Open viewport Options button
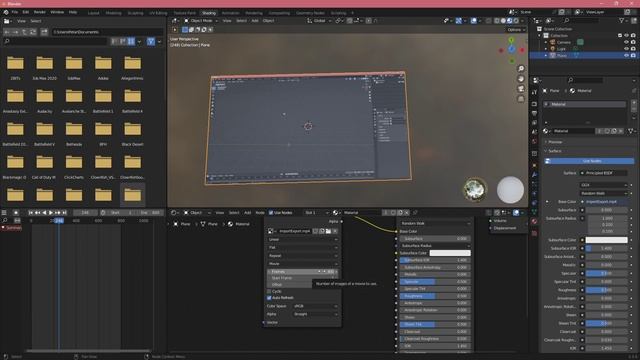Image resolution: width=640 pixels, height=360 pixels. pos(515,30)
